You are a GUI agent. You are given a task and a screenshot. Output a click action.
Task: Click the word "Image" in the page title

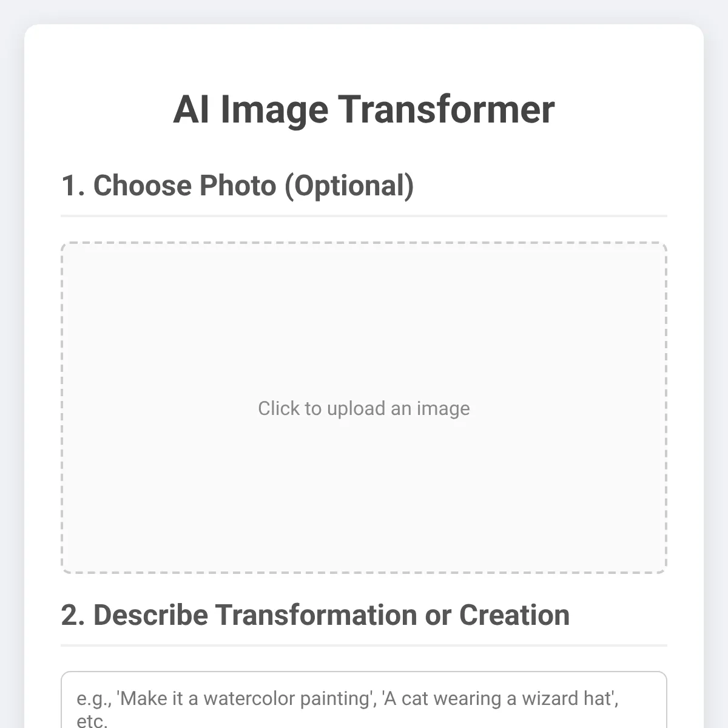274,110
